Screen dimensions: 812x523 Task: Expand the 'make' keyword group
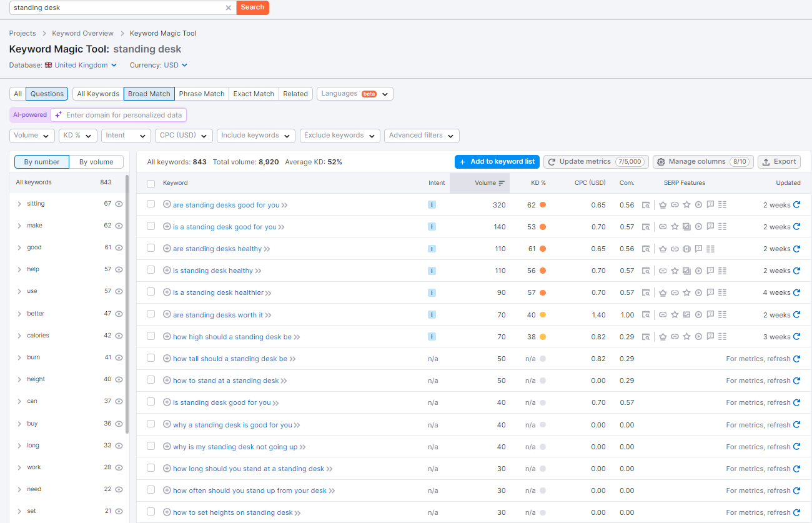[x=19, y=226]
